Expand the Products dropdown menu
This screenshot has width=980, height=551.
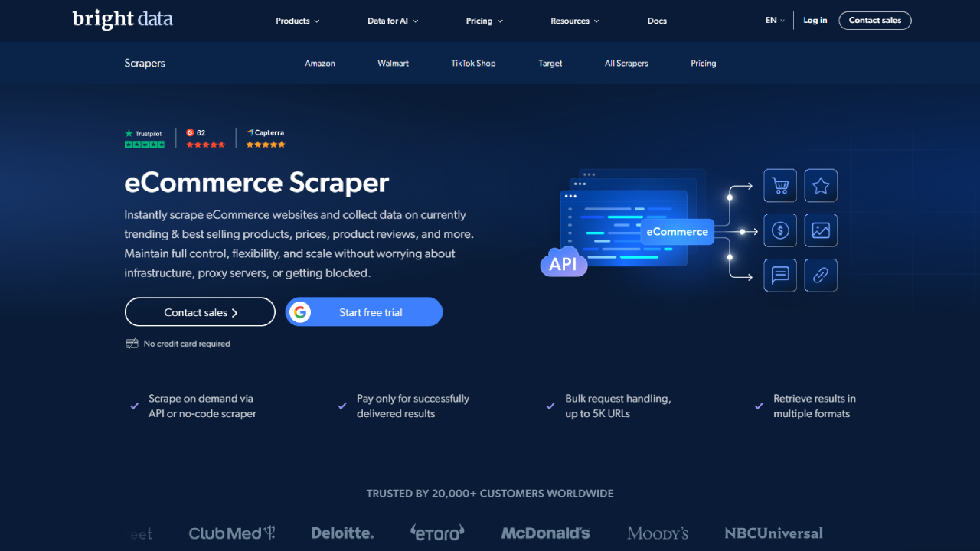coord(297,21)
